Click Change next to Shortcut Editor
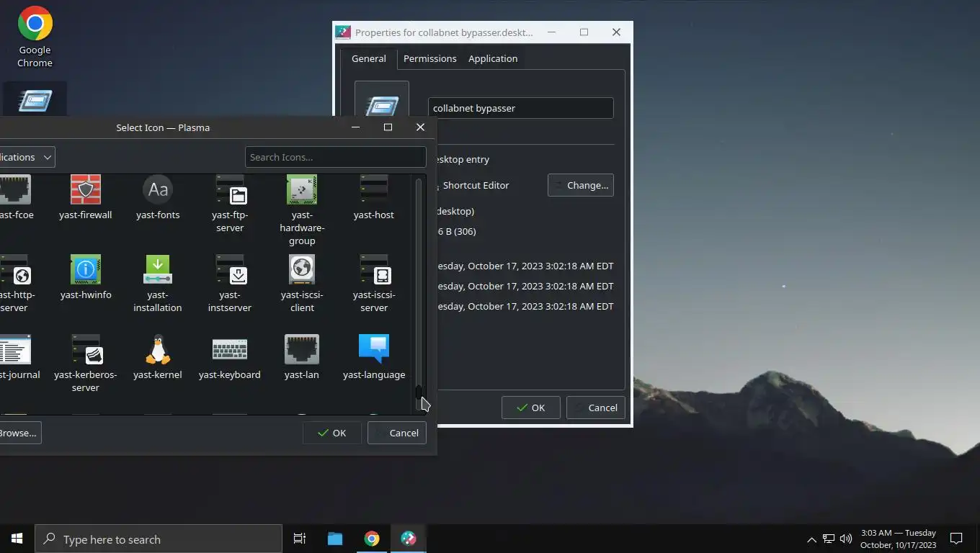980x553 pixels. click(581, 185)
